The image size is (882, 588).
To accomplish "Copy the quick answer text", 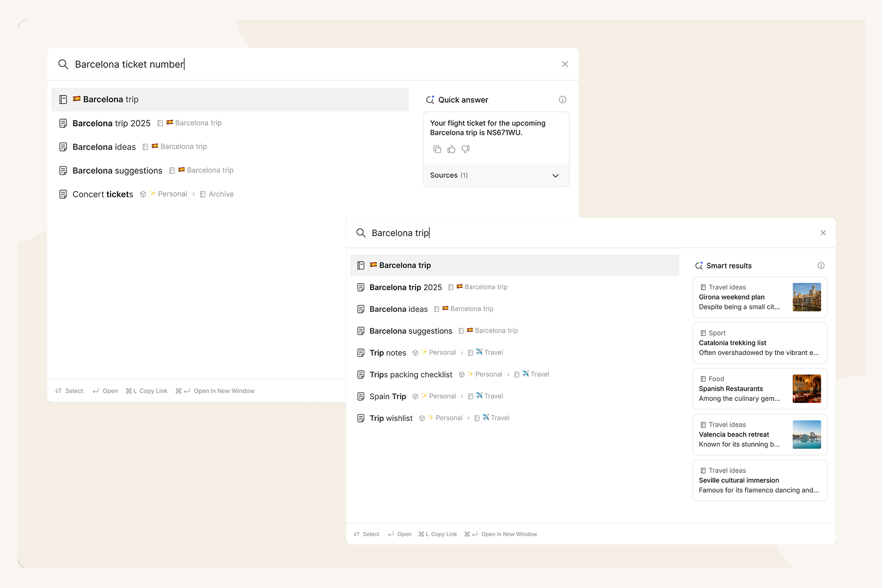I will 437,149.
